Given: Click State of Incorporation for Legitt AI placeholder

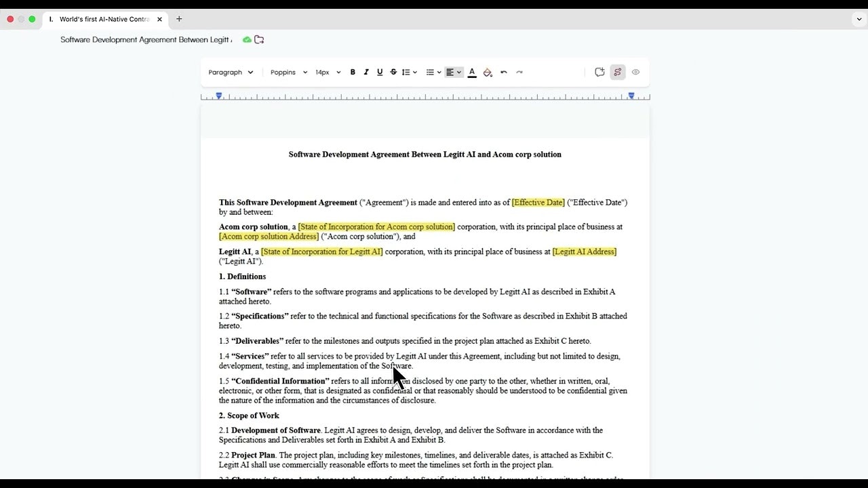Looking at the screenshot, I should coord(321,252).
